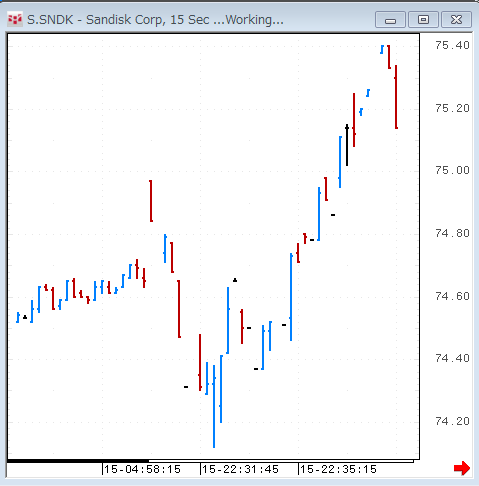Click the 74.80 price label

452,233
